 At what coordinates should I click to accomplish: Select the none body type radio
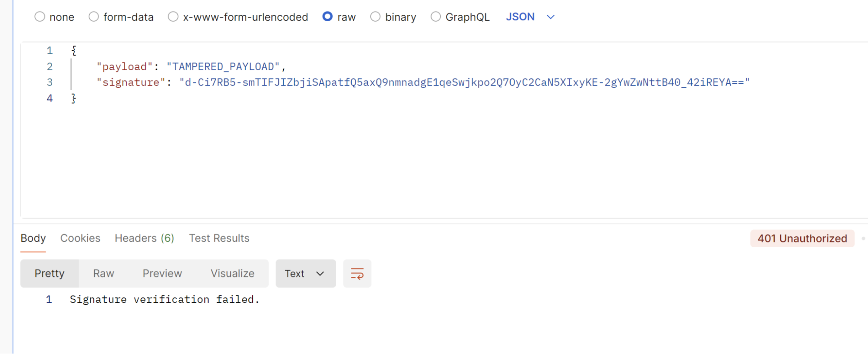coord(40,17)
